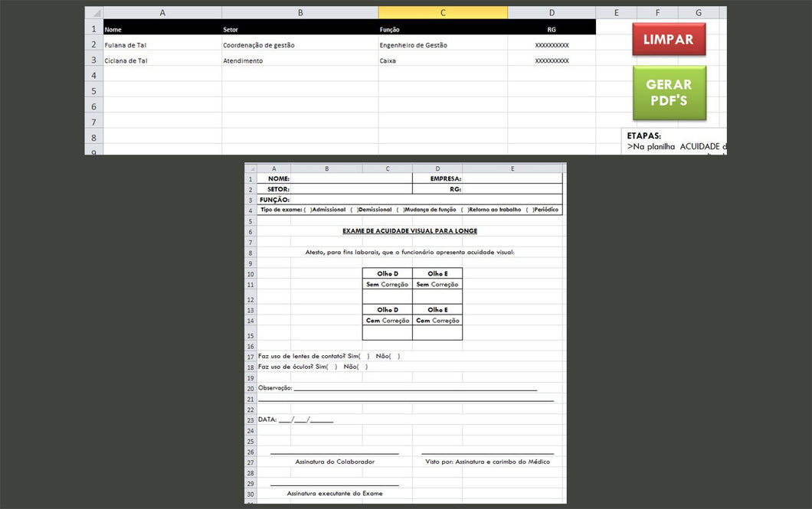Click select-all corner of the exam form sheet
The image size is (812, 509).
(x=250, y=168)
